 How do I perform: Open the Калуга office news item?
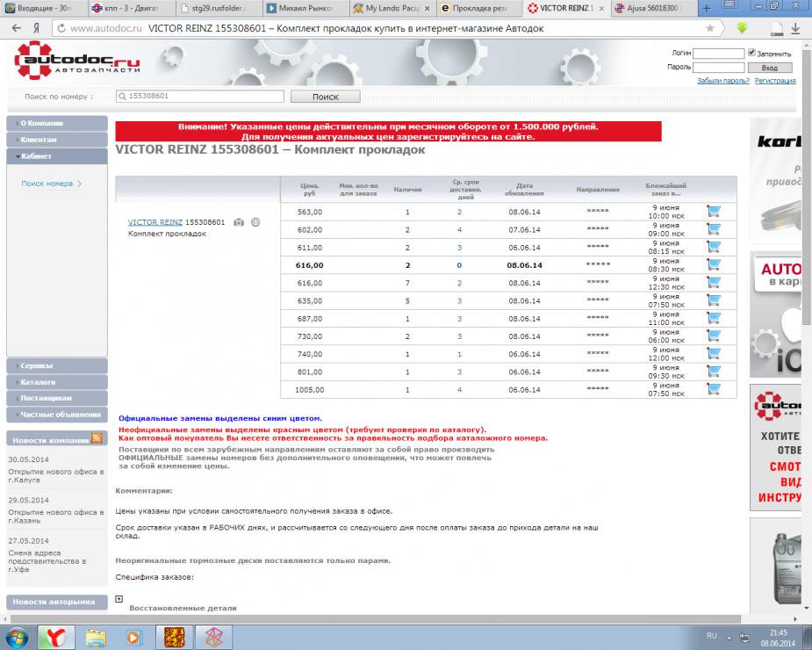click(56, 476)
